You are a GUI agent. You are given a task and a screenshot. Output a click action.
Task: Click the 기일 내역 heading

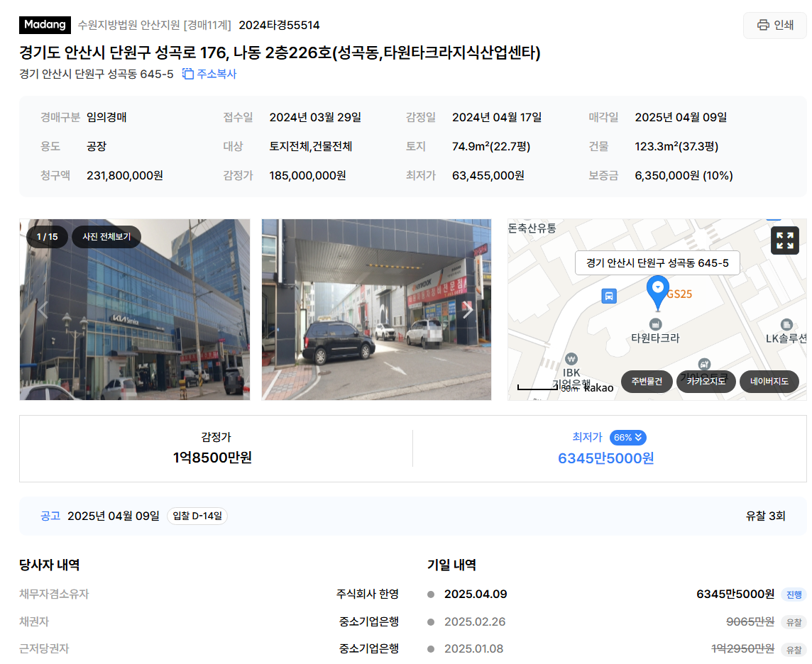coord(451,565)
